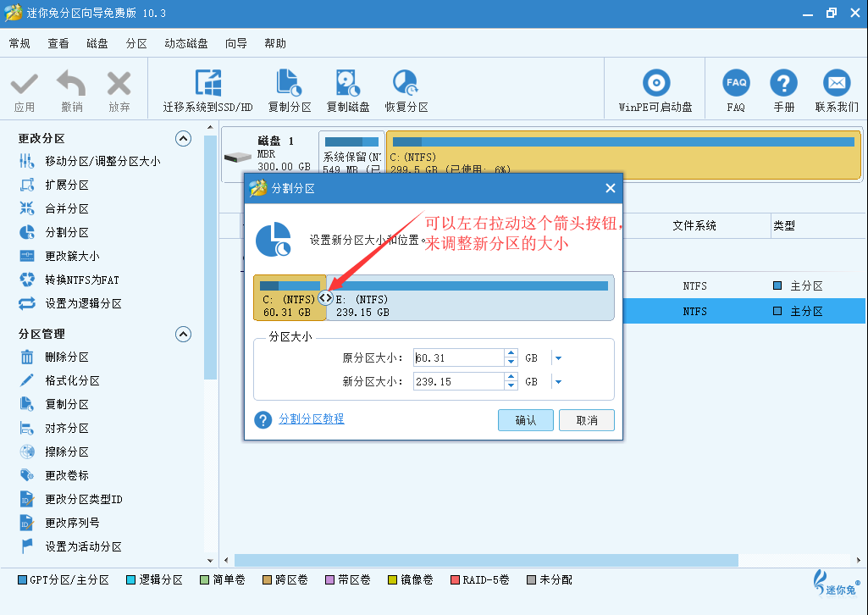Viewport: 868px width, 615px height.
Task: Open the unit dropdown for new partition size (新分区大小)
Action: point(558,382)
